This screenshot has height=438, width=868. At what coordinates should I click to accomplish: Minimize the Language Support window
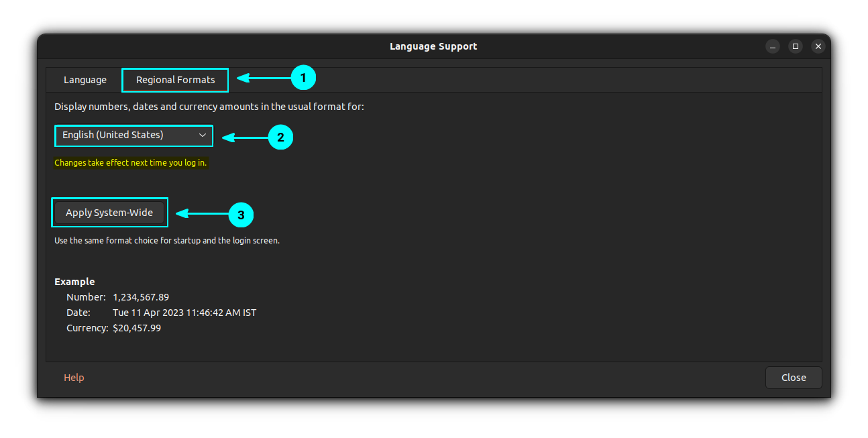(773, 46)
